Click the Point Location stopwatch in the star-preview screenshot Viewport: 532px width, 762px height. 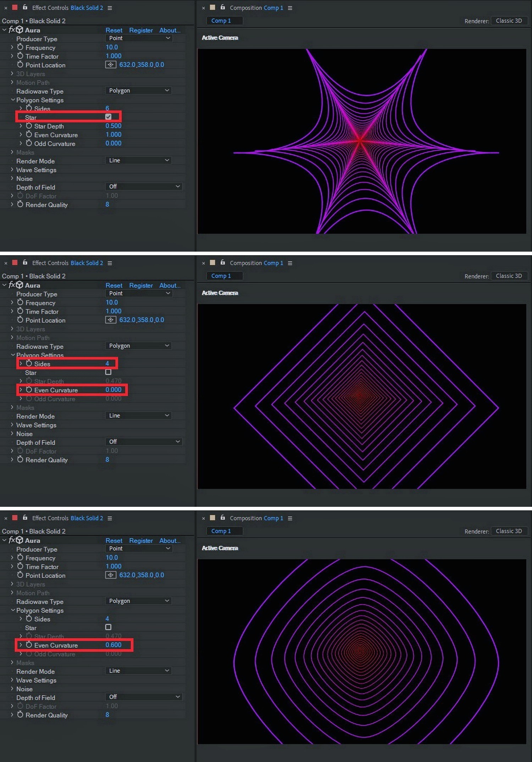coord(20,65)
